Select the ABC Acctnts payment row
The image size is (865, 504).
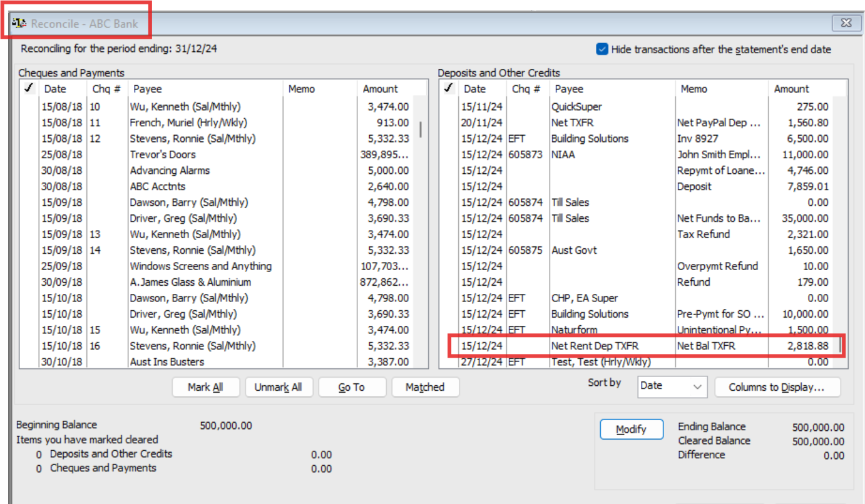(x=217, y=186)
